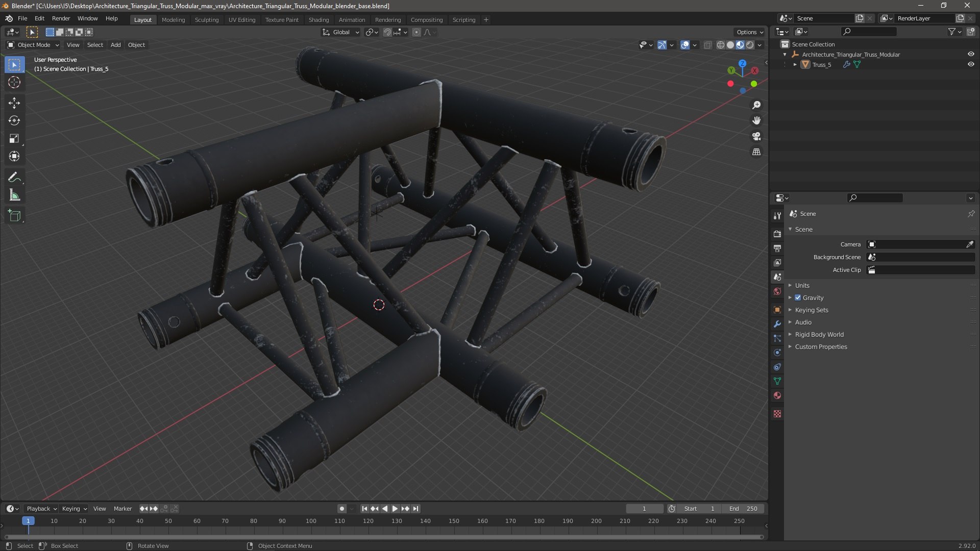Screen dimensions: 980x551
Task: Choose the Add Cube tool
Action: click(x=14, y=216)
